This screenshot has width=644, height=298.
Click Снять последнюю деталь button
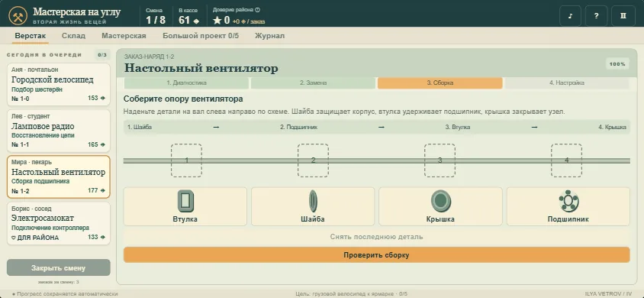[377, 237]
